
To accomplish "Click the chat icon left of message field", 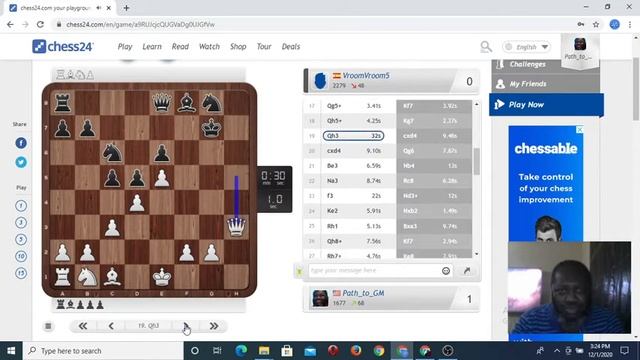I will [x=300, y=271].
